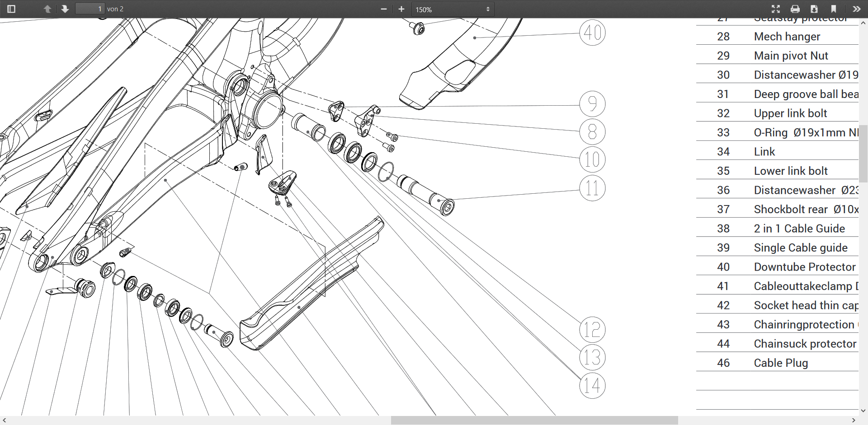
Task: Download the PDF file
Action: click(814, 9)
